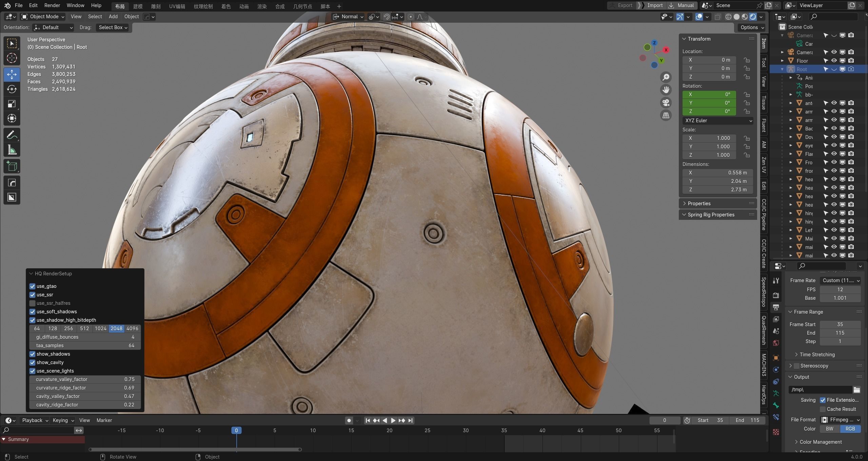This screenshot has height=461, width=868.
Task: Enable wireframe viewport shading
Action: point(728,17)
